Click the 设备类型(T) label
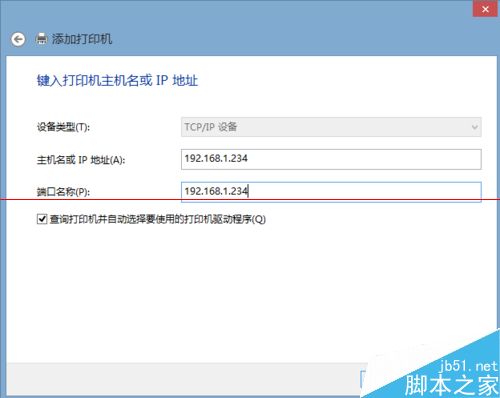This screenshot has height=398, width=500. pos(63,127)
